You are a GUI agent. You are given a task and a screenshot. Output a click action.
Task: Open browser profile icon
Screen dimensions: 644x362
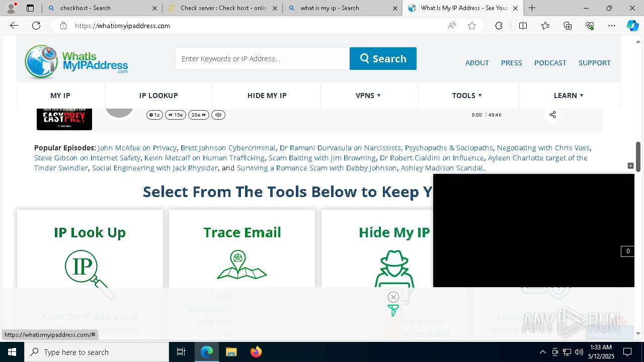[x=11, y=8]
